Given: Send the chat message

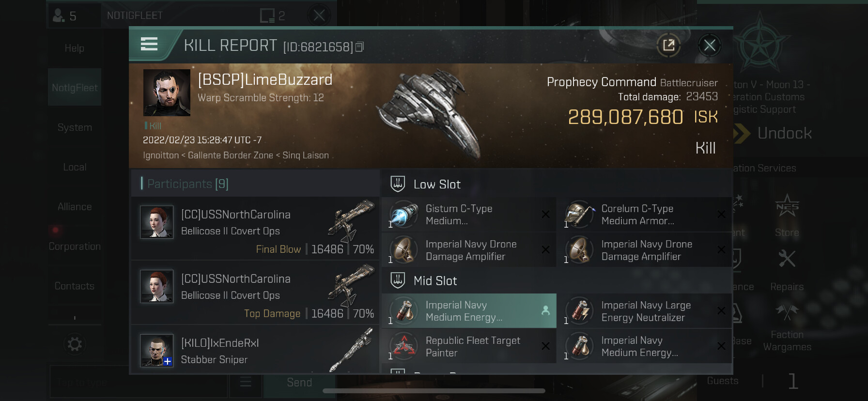Looking at the screenshot, I should (299, 383).
